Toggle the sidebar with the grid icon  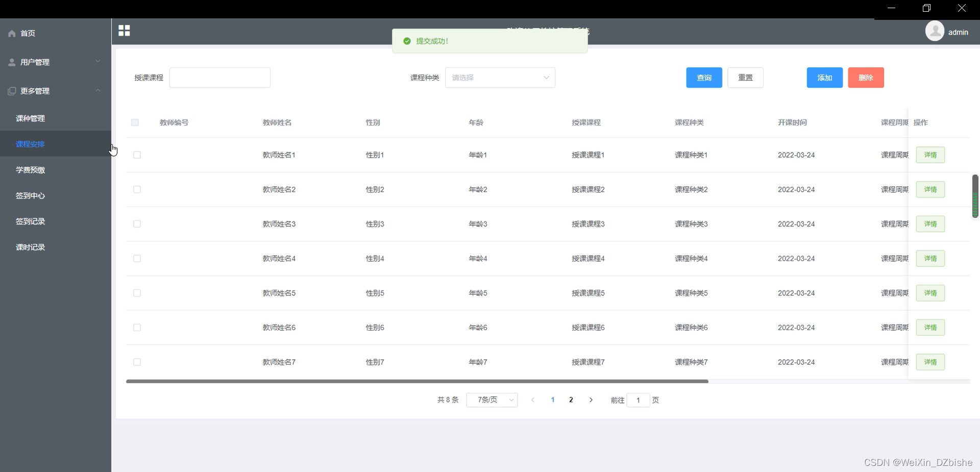pos(124,31)
